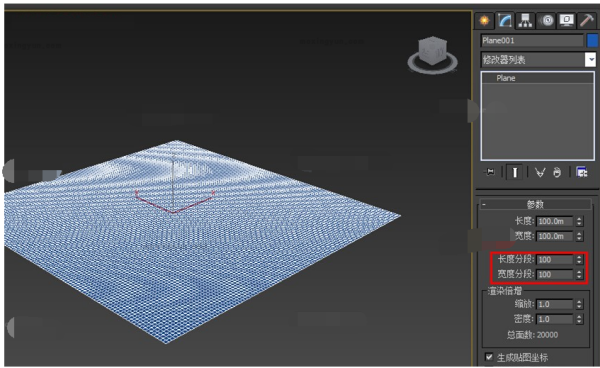Adjust the 宽度分段 spinner arrows
Viewport: 600px width, 368px height.
click(579, 274)
